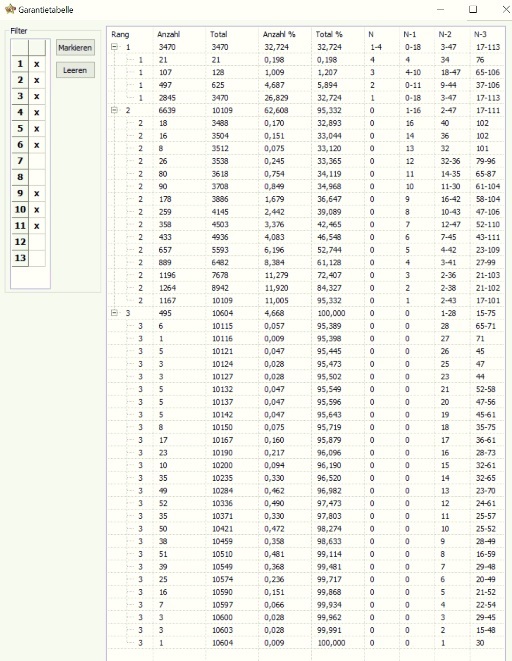The width and height of the screenshot is (512, 661).
Task: Collapse the Rang 2 group
Action: (114, 110)
